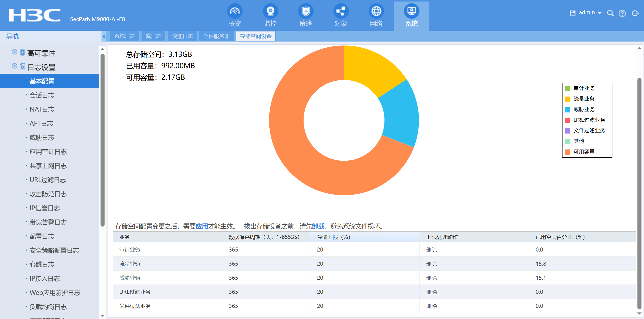Open the 网络 network globe icon
The width and height of the screenshot is (644, 319).
(376, 11)
